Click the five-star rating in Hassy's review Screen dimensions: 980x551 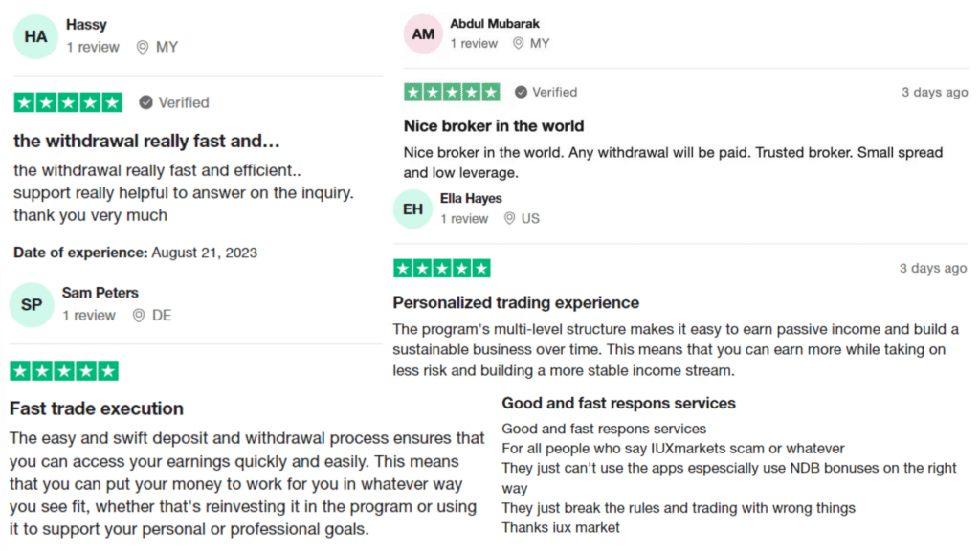pyautogui.click(x=68, y=102)
